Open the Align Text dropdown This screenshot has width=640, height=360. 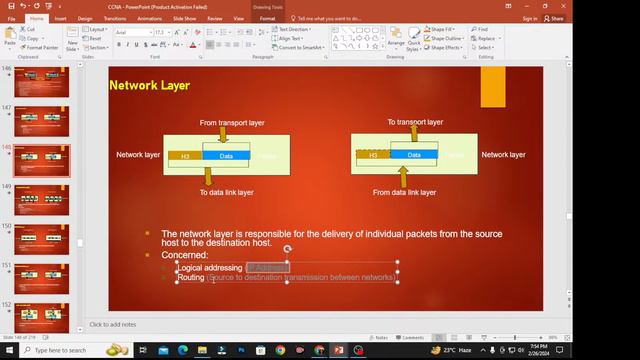tap(287, 38)
